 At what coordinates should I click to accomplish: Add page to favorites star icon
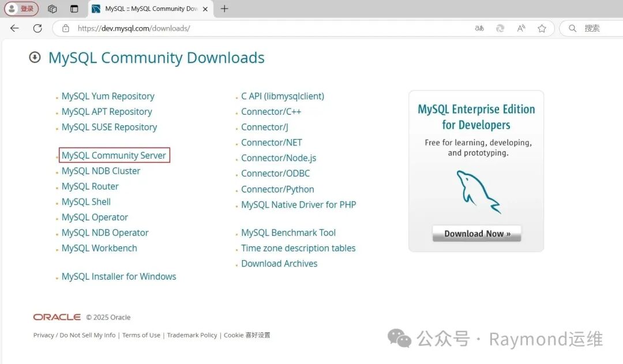coord(542,28)
